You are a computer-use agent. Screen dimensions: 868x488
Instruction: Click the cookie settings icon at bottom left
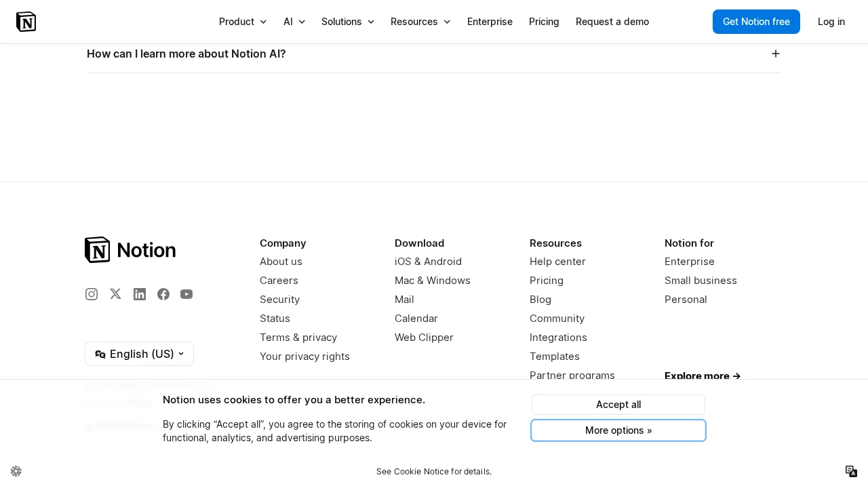(16, 471)
